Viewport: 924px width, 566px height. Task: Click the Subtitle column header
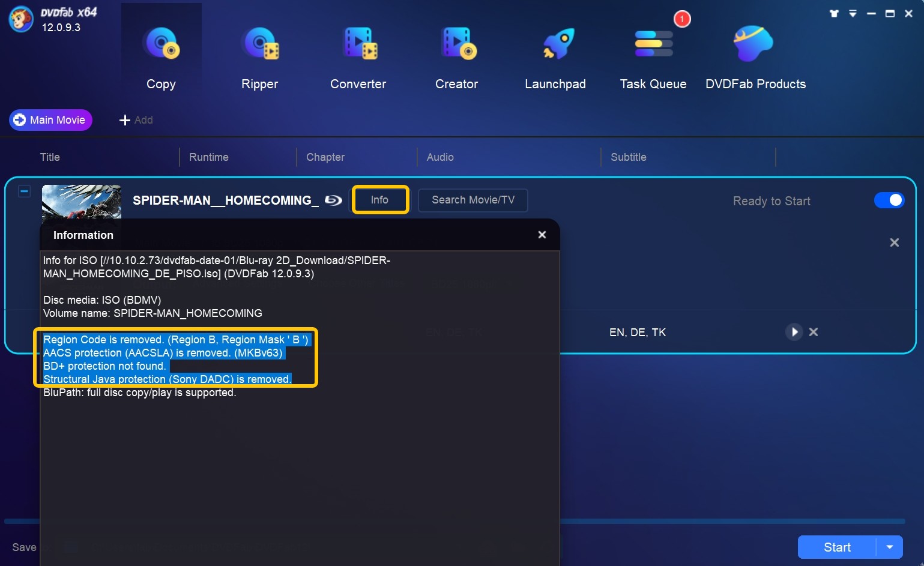pos(629,157)
